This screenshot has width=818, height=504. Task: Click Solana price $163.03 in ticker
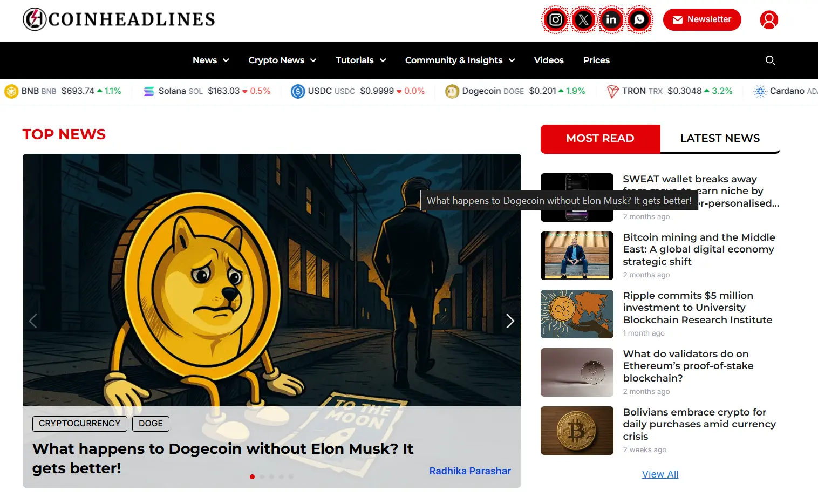tap(223, 91)
